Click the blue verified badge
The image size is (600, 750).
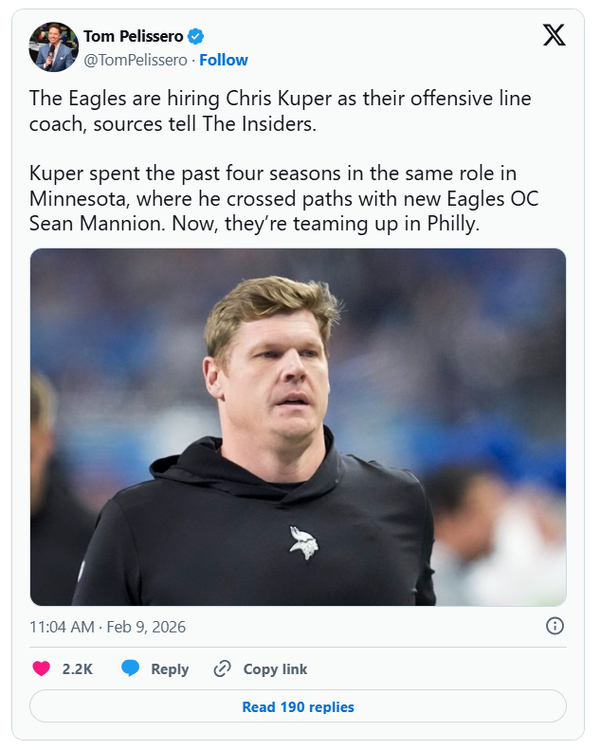(198, 36)
